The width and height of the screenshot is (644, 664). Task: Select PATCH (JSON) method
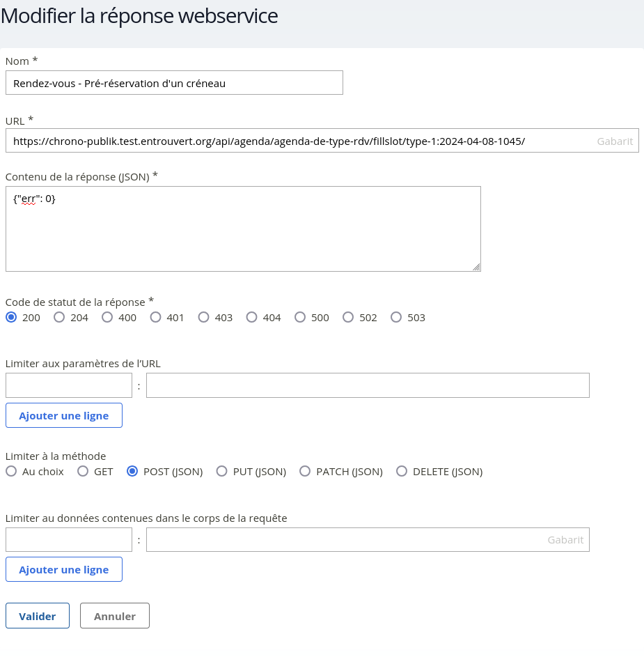coord(305,471)
